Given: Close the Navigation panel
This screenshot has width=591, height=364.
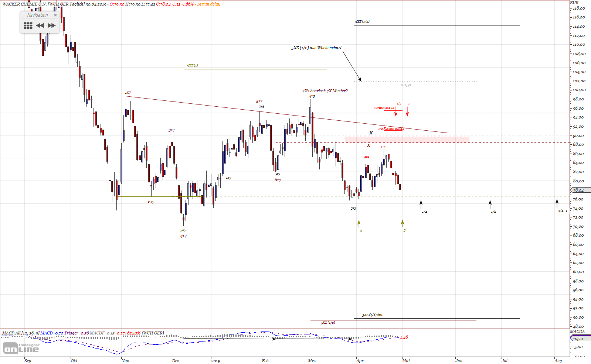Looking at the screenshot, I should tap(55, 15).
